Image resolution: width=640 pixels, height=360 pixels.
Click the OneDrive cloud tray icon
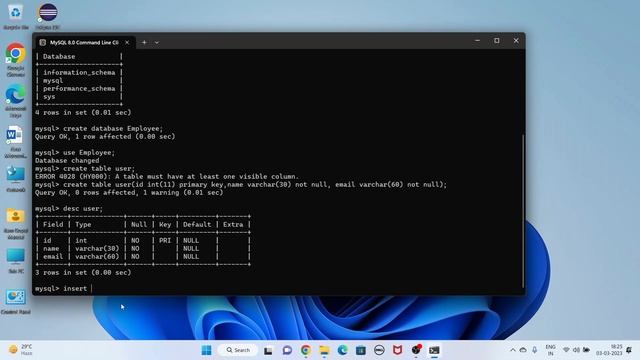coord(523,350)
